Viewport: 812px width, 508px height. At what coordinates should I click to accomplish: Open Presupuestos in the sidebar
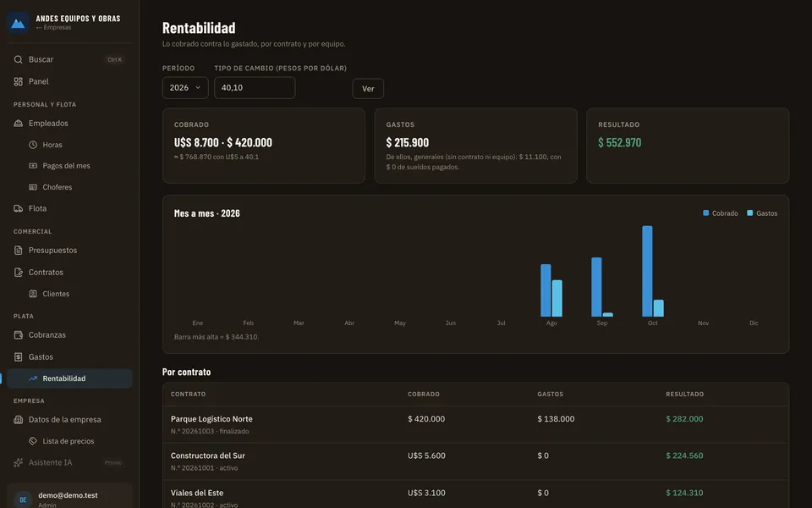pyautogui.click(x=69, y=251)
